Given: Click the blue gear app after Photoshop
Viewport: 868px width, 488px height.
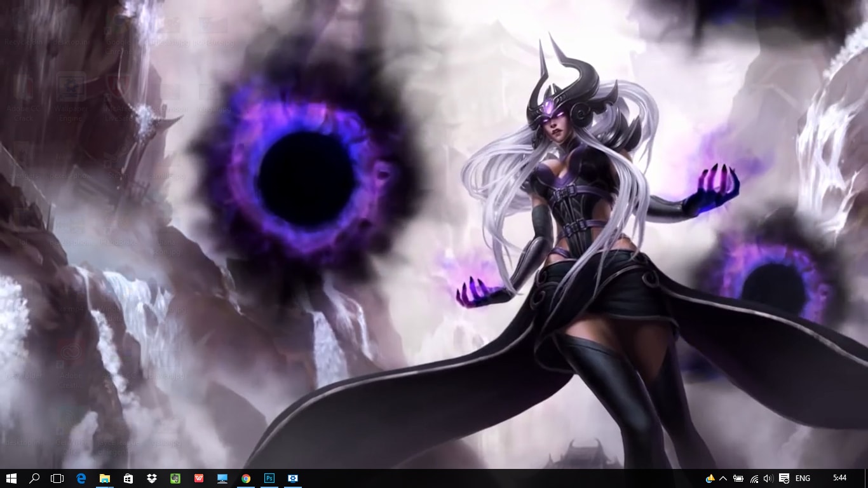Looking at the screenshot, I should tap(293, 478).
